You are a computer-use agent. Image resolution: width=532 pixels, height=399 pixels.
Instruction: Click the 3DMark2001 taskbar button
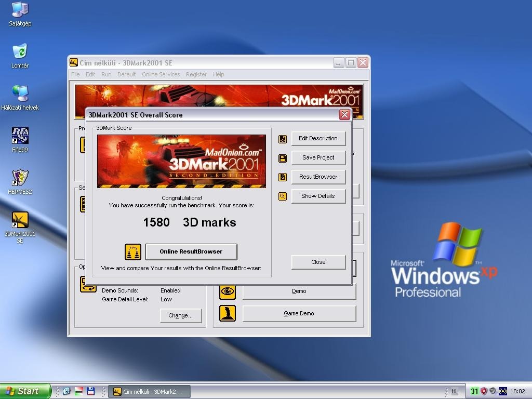point(149,392)
